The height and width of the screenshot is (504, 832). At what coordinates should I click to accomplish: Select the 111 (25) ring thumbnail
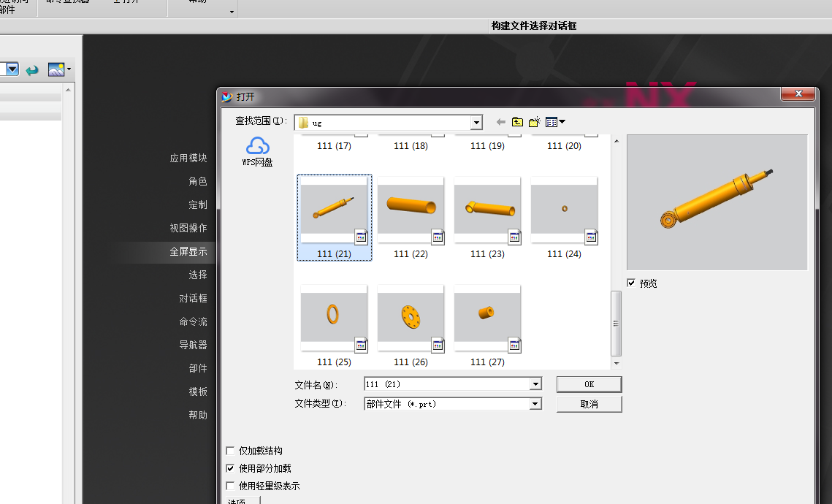coord(335,318)
